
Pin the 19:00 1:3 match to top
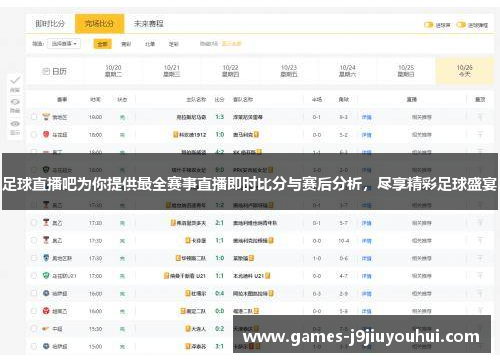(480, 117)
